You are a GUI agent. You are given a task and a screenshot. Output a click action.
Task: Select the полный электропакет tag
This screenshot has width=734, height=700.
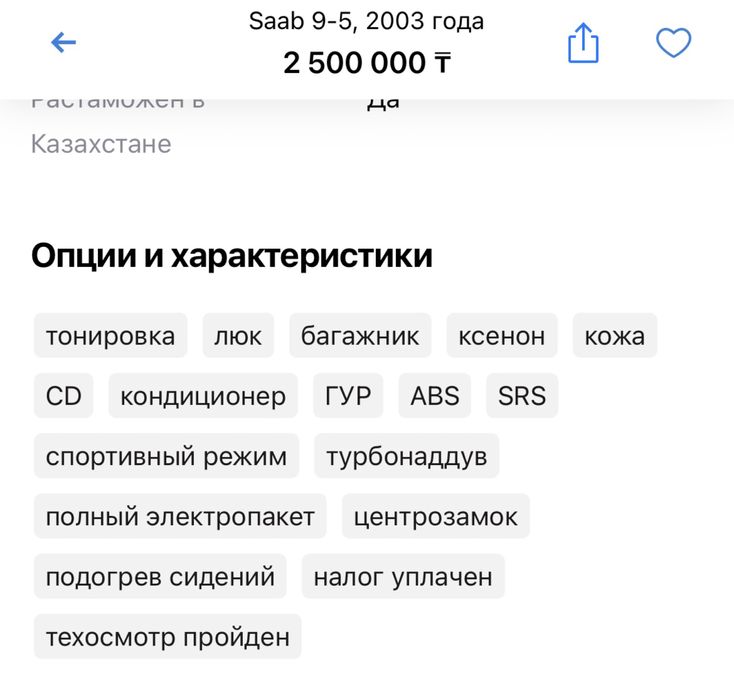pyautogui.click(x=180, y=517)
